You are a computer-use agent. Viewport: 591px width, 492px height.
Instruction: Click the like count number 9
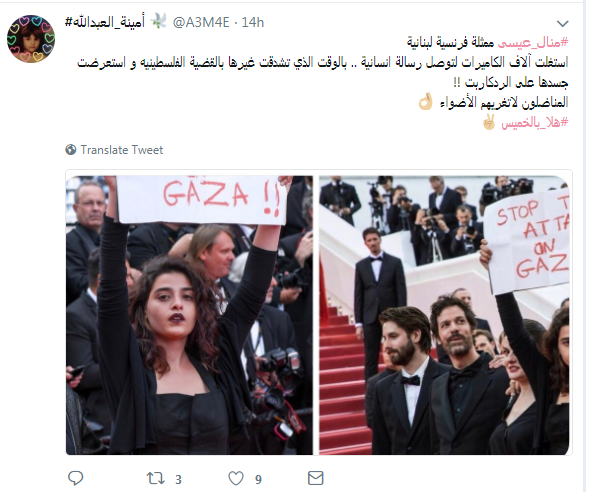[258, 480]
